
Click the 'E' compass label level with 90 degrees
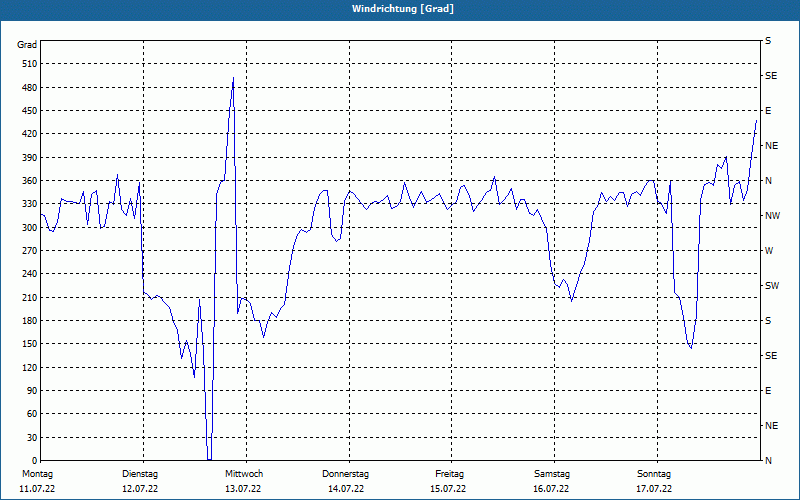[768, 391]
